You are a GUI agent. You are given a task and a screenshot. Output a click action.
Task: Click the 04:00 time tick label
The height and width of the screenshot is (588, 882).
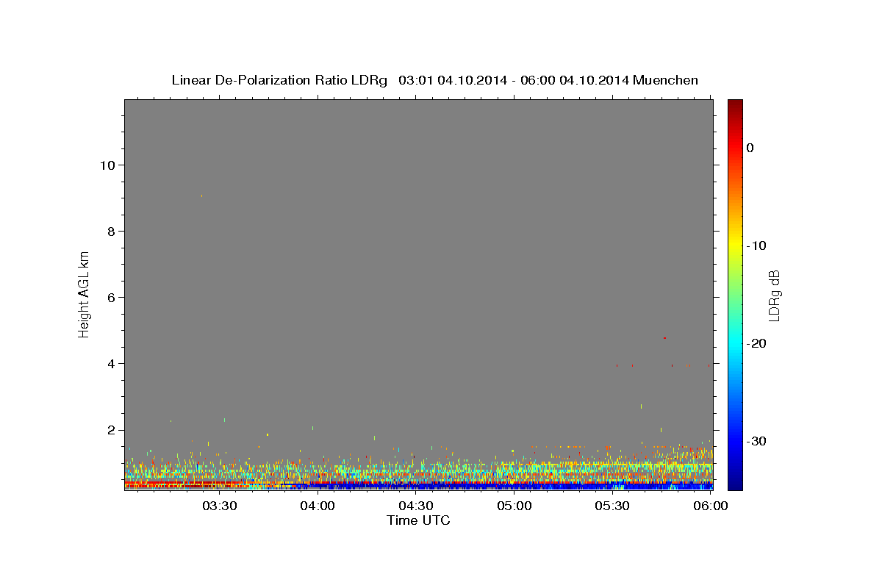[318, 506]
